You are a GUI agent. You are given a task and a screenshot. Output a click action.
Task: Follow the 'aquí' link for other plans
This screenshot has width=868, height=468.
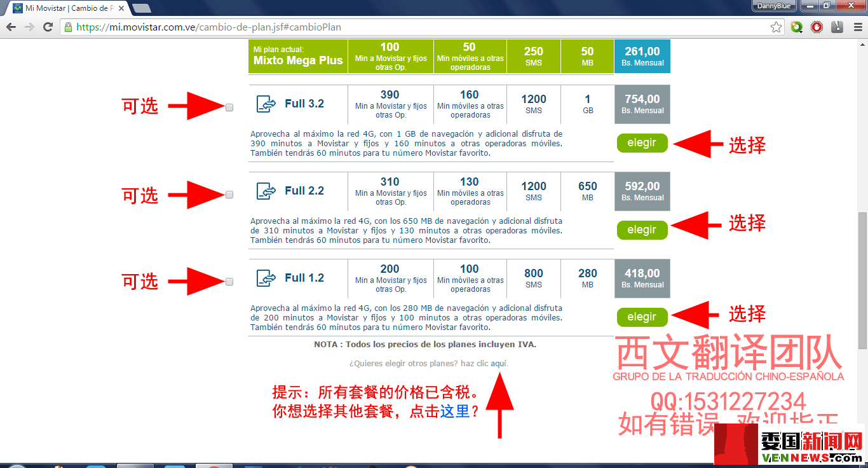pyautogui.click(x=498, y=364)
